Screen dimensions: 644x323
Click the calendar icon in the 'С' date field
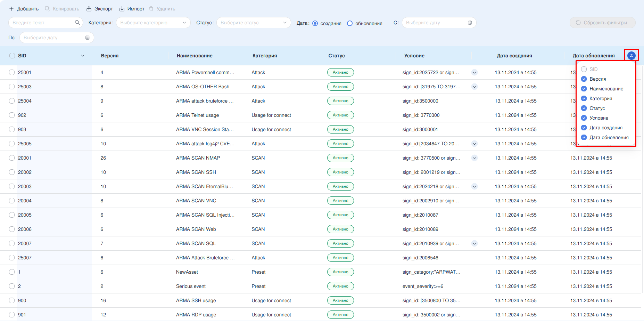(x=470, y=23)
